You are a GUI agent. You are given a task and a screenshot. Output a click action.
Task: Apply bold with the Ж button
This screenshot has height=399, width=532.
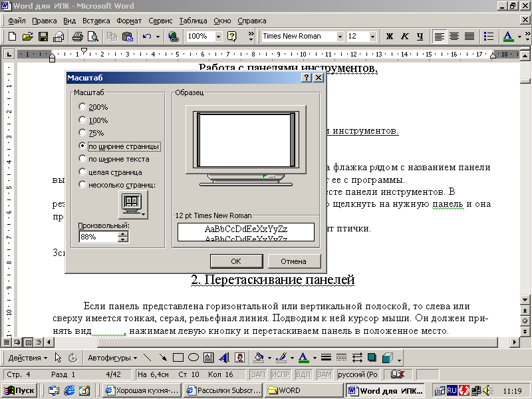pos(390,37)
